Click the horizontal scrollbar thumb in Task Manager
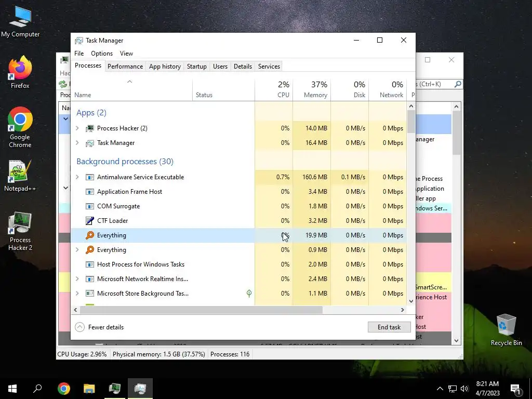The height and width of the screenshot is (399, 532). coord(201,310)
